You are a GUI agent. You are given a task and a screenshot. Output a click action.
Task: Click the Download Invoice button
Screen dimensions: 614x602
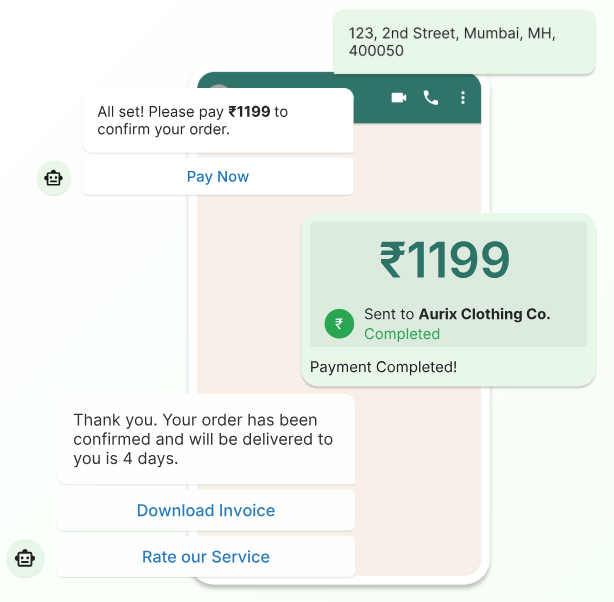[x=206, y=510]
